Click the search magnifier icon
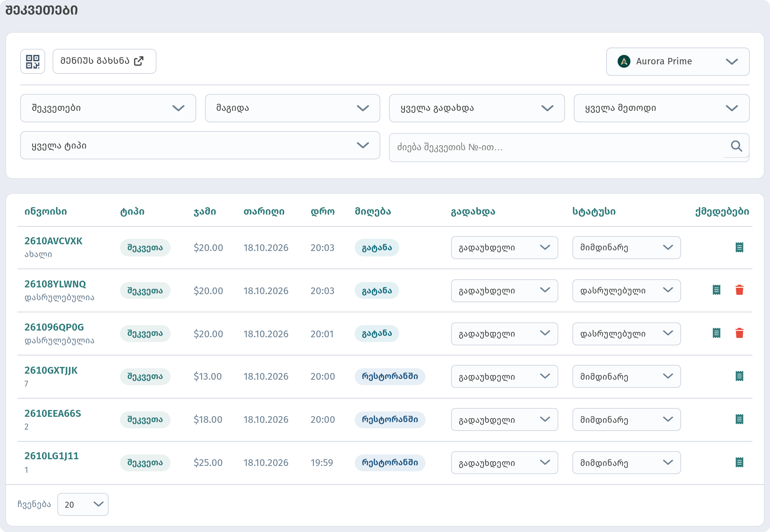The height and width of the screenshot is (532, 770). pyautogui.click(x=736, y=146)
